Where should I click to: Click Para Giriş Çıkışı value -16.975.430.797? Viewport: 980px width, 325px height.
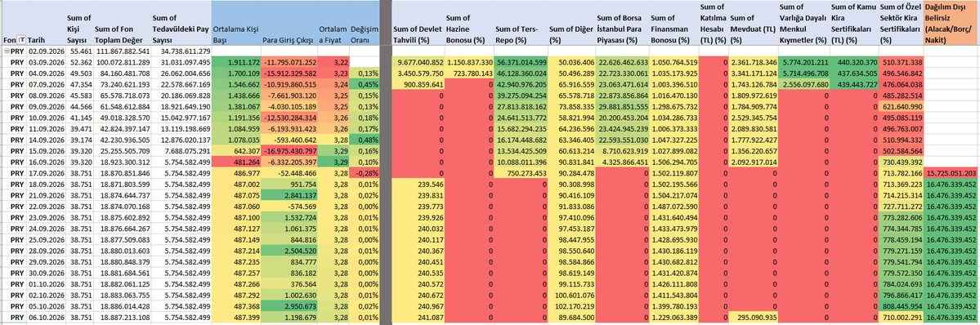289,150
